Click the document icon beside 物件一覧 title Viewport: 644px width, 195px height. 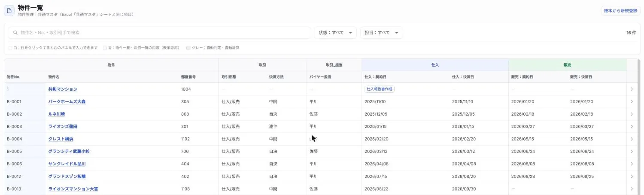[9, 11]
